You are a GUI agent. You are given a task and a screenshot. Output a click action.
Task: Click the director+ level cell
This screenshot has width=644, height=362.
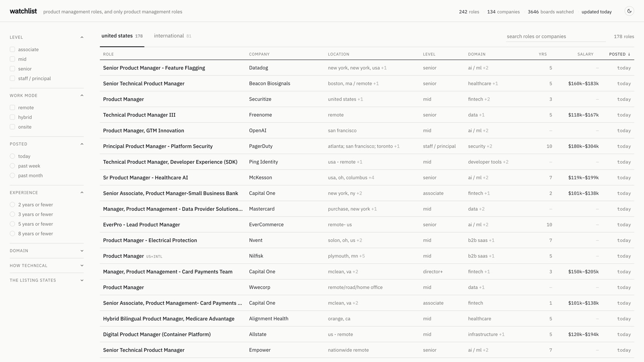click(433, 272)
